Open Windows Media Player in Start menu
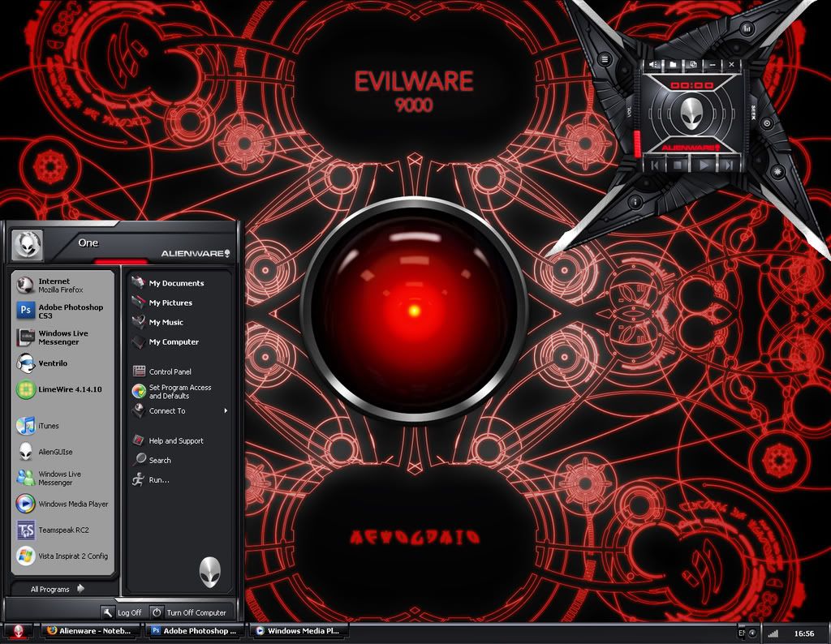 [x=62, y=504]
